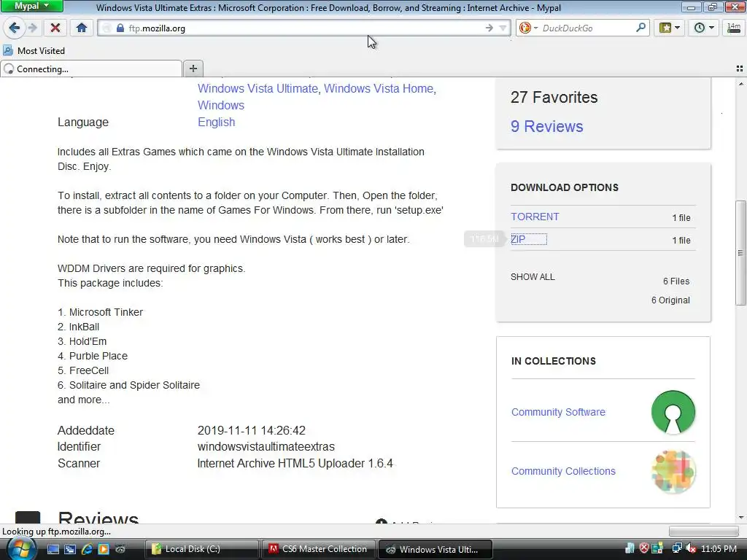
Task: Click the search magnifier icon
Action: [640, 28]
